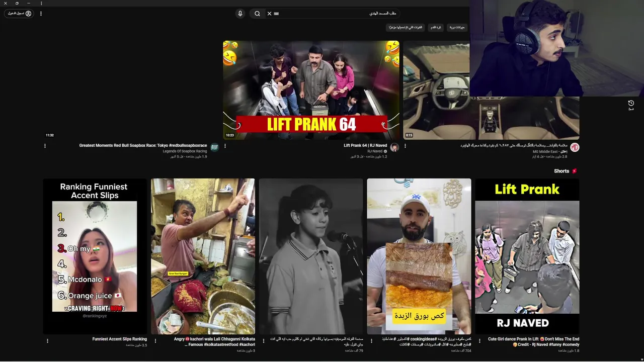Viewport: 644px width, 362px height.
Task: Open options menu for the Red Bull Soapbox video
Action: 45,146
